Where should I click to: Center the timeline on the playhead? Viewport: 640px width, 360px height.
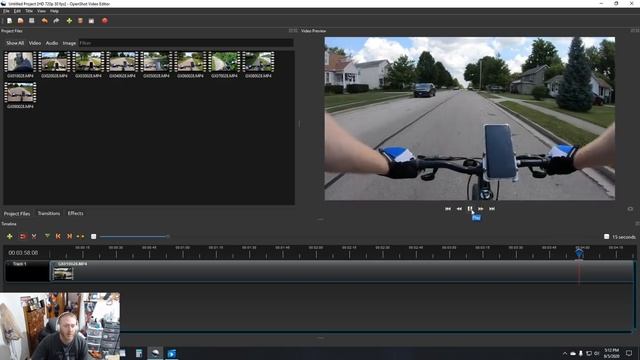[x=80, y=236]
